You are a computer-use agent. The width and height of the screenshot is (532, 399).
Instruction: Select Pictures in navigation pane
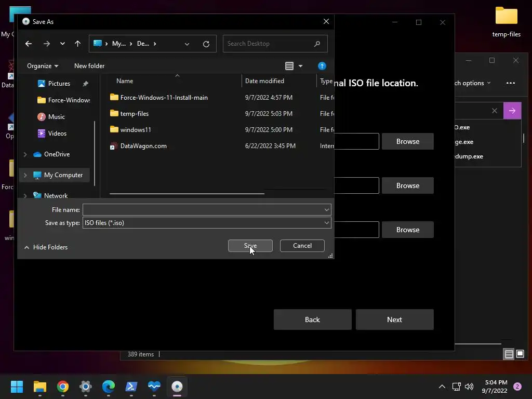point(59,84)
